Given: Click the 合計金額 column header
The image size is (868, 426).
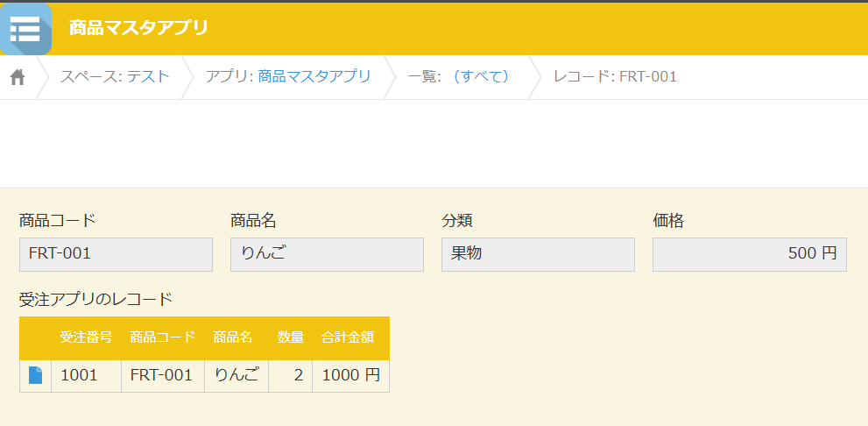Looking at the screenshot, I should tap(348, 337).
